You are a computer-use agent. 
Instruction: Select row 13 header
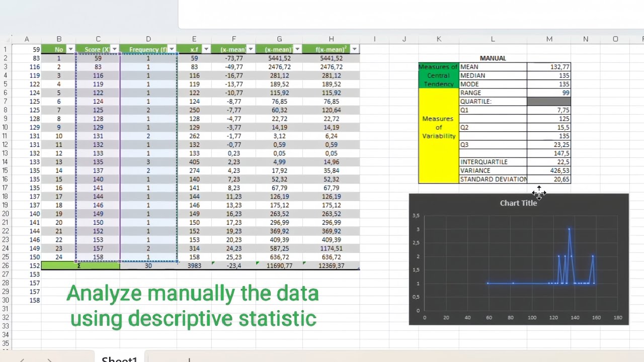pos(6,153)
